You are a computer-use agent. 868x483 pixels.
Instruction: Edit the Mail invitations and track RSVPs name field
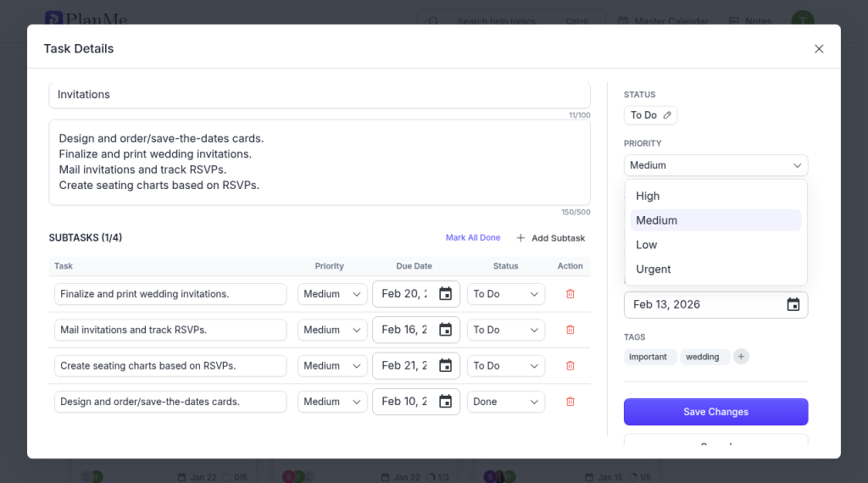point(170,330)
